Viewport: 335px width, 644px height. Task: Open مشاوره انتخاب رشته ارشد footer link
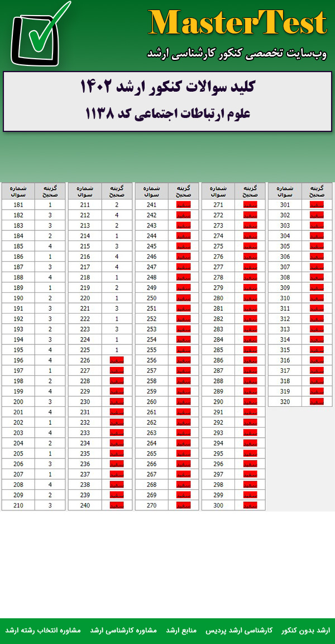coord(43,630)
